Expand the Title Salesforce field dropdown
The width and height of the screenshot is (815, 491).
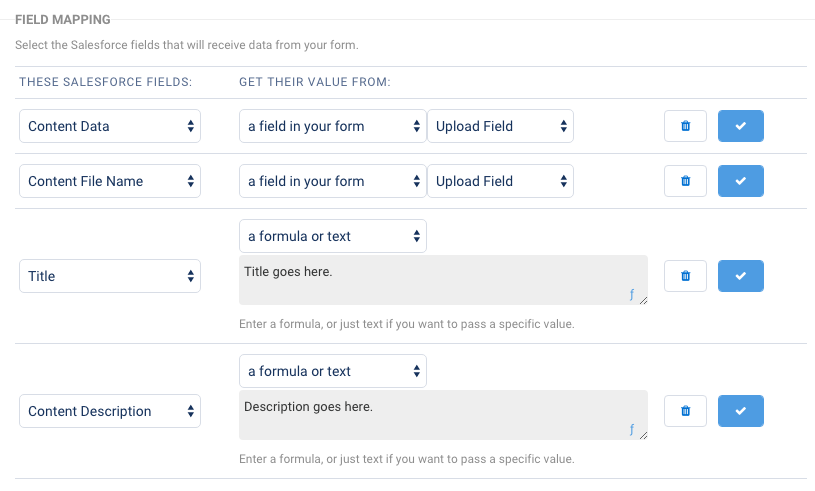coord(110,276)
